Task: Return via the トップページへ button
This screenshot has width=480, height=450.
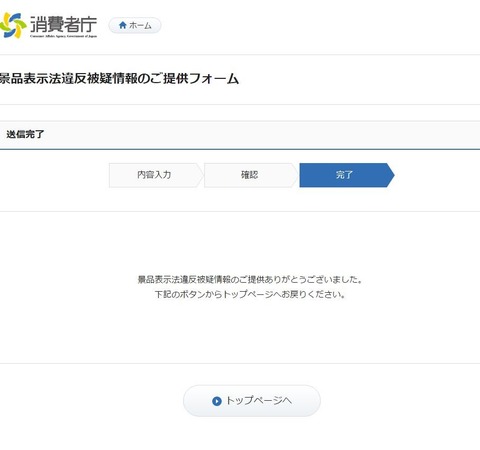Action: coord(252,401)
